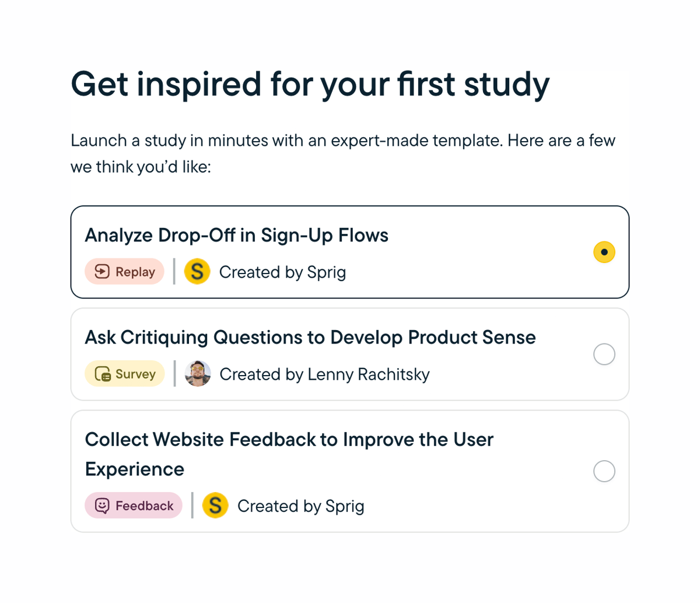Click the 'Collect Website Feedback to Improve the User Experience' title

pyautogui.click(x=289, y=454)
